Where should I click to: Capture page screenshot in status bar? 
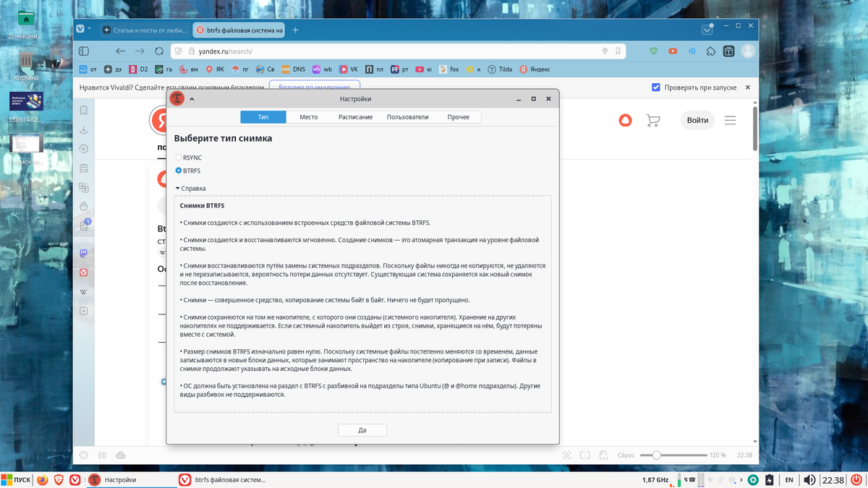tap(566, 455)
